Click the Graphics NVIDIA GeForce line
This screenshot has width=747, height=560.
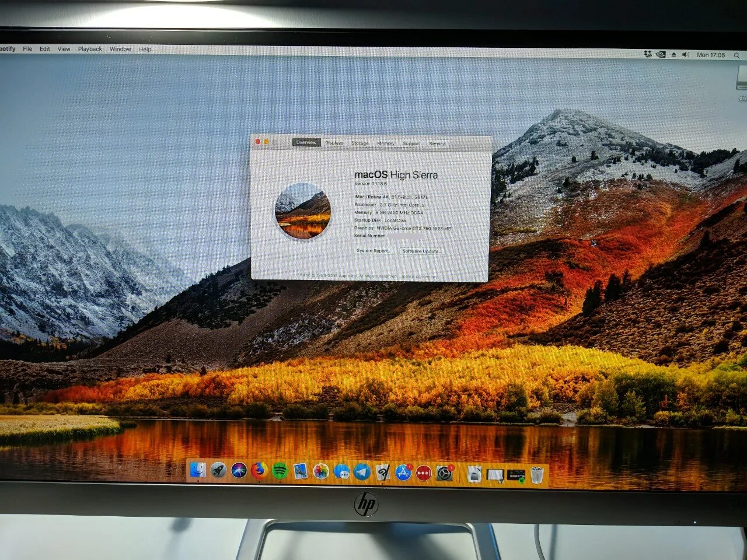pos(403,228)
